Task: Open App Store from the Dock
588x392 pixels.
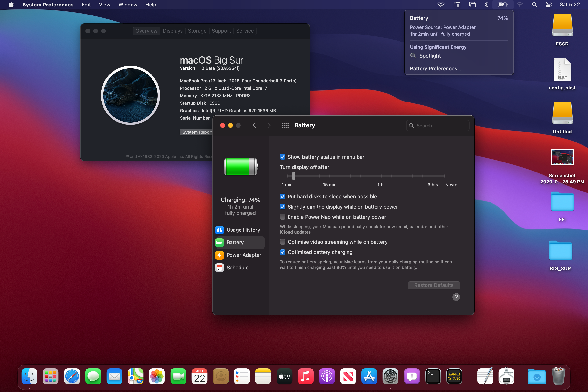Action: tap(369, 376)
